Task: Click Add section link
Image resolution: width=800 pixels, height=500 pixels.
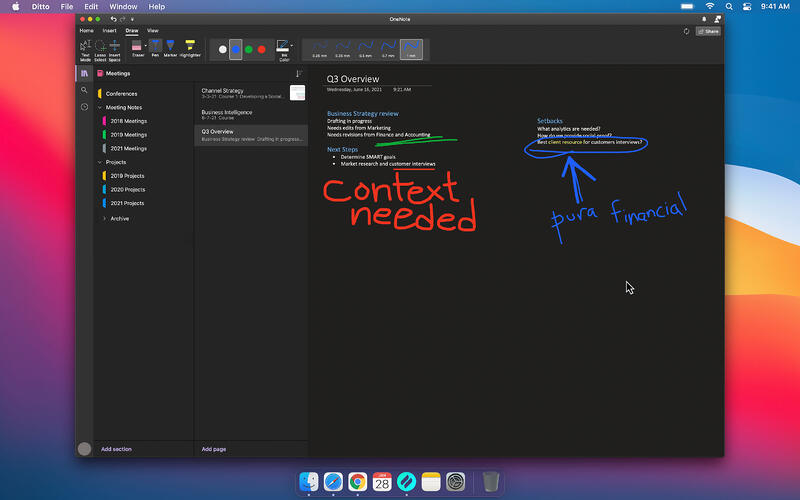Action: (x=116, y=449)
